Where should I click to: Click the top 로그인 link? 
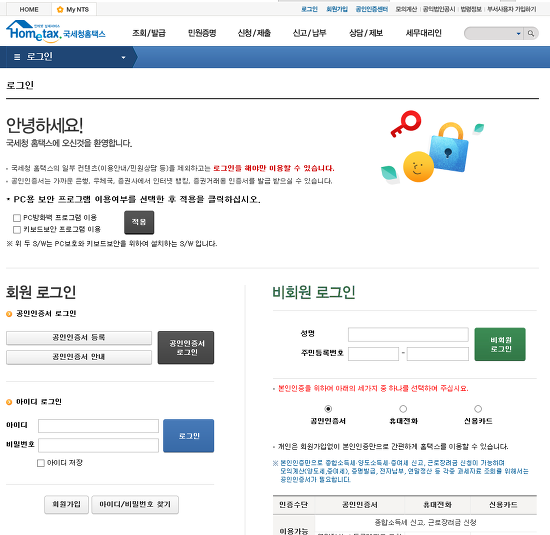[309, 9]
